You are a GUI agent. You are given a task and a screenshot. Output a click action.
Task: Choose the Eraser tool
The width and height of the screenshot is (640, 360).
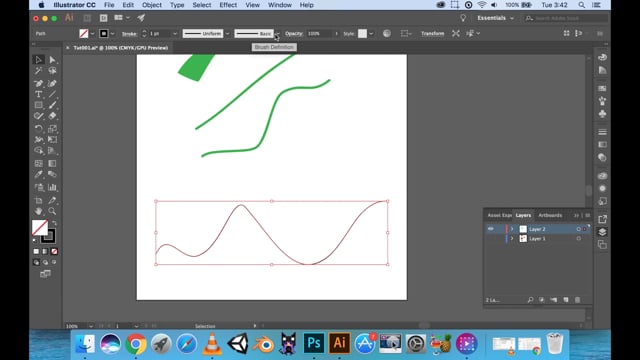(52, 116)
